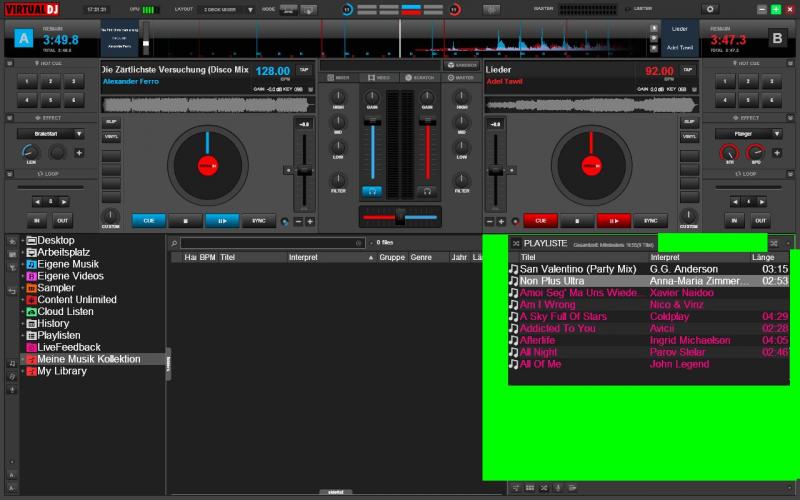Viewport: 800px width, 500px height.
Task: Toggle deck A pitch lock button beside slider
Action: coord(288,170)
